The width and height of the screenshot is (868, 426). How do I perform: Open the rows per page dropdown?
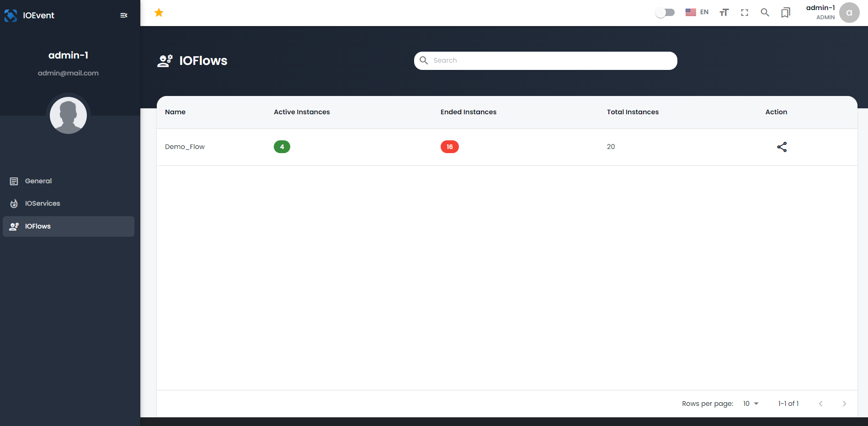pos(750,404)
